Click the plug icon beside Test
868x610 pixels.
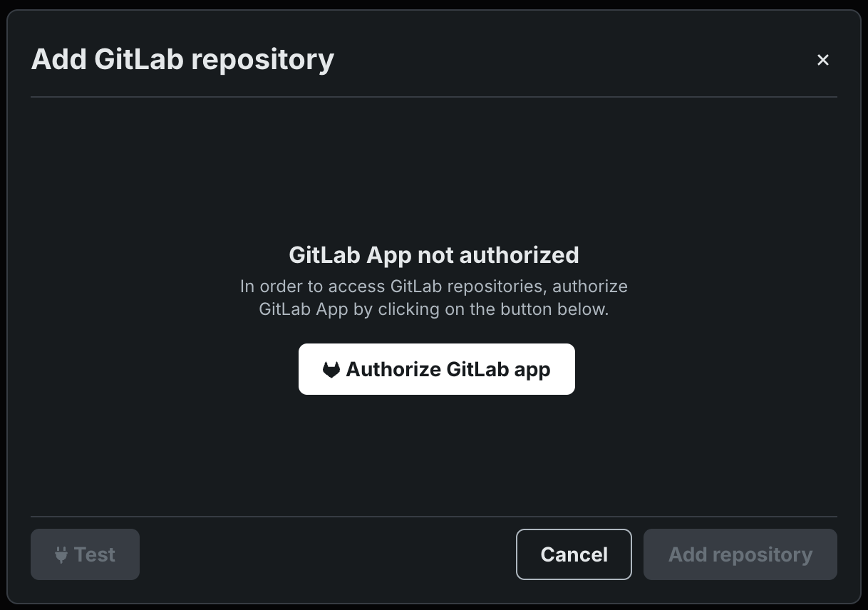click(61, 554)
